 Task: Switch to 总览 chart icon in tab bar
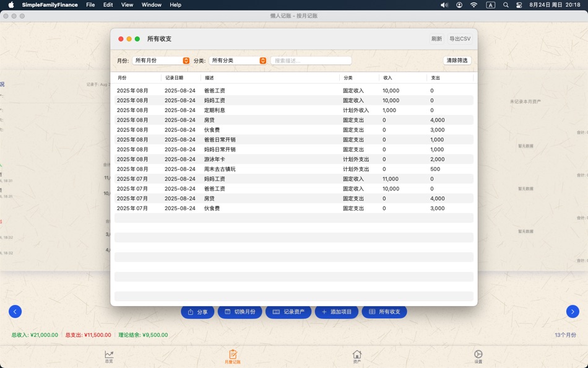108,355
